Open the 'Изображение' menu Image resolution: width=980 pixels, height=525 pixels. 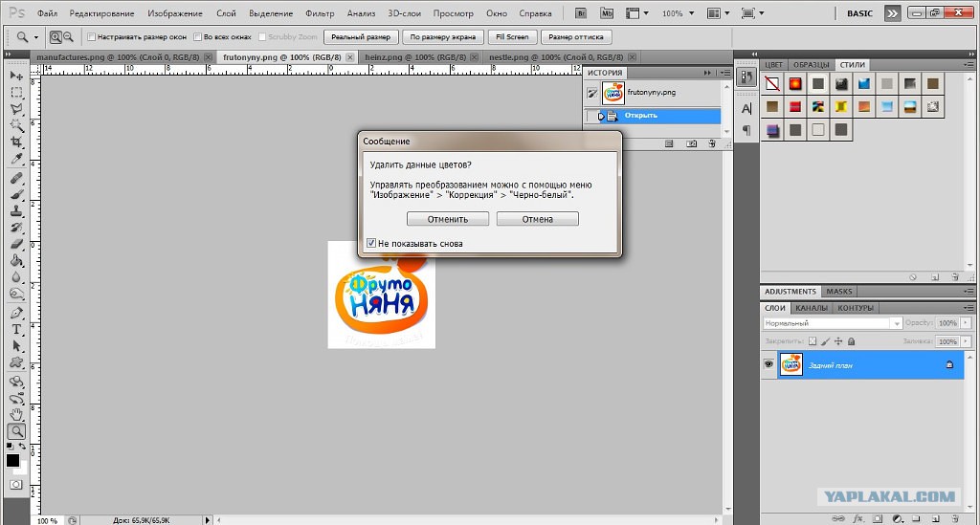pyautogui.click(x=175, y=13)
